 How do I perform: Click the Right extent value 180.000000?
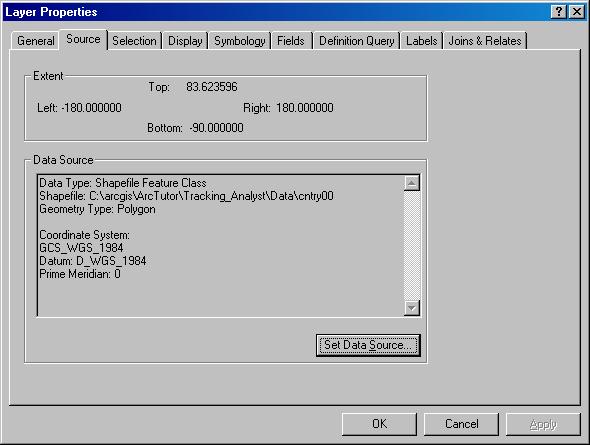305,108
